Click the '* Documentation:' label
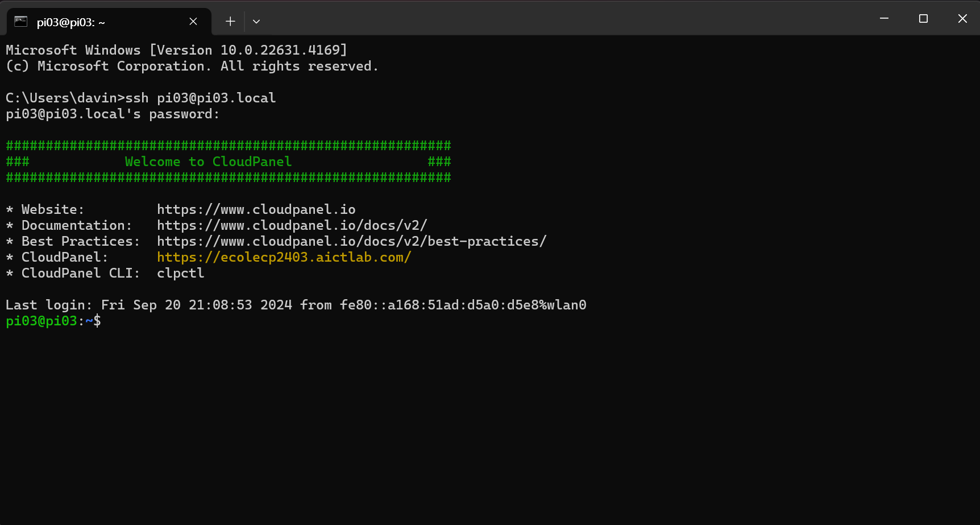The width and height of the screenshot is (980, 525). tap(69, 225)
